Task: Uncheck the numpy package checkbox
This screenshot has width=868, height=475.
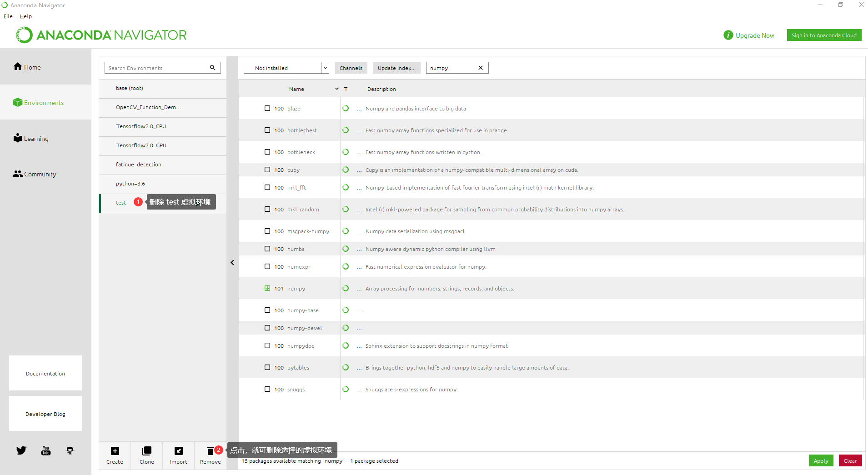Action: (x=267, y=288)
